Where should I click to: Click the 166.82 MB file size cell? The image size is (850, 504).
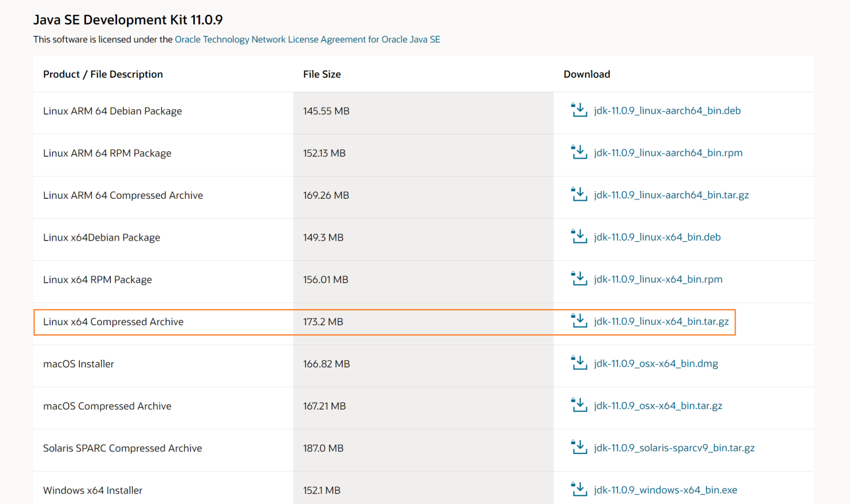[x=423, y=366]
